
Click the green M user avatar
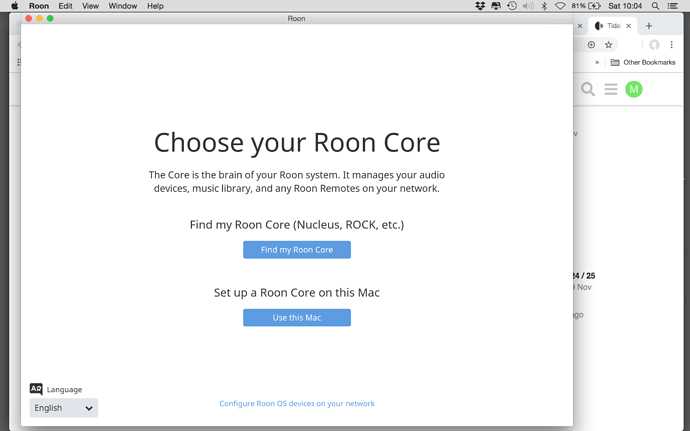click(634, 89)
